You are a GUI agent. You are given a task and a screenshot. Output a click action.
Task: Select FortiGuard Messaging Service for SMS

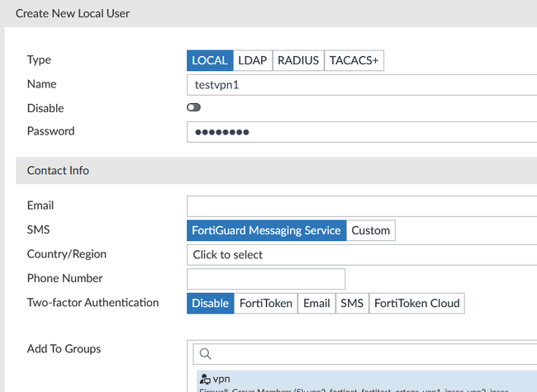[x=266, y=230]
